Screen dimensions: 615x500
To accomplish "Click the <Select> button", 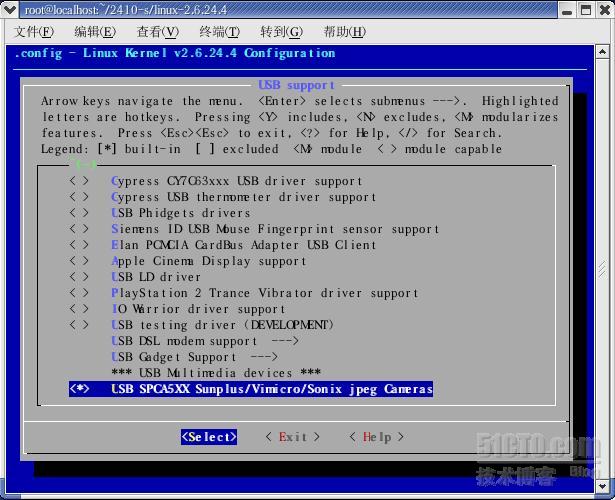I will [x=209, y=437].
